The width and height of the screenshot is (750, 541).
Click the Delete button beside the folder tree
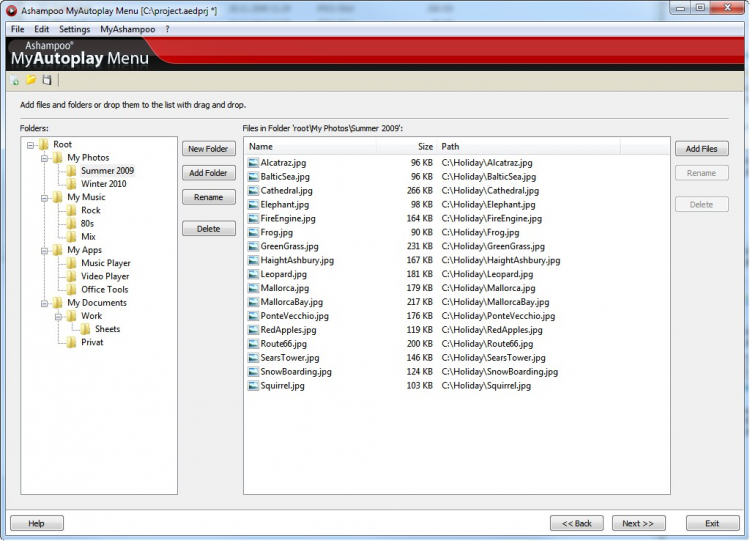click(209, 229)
